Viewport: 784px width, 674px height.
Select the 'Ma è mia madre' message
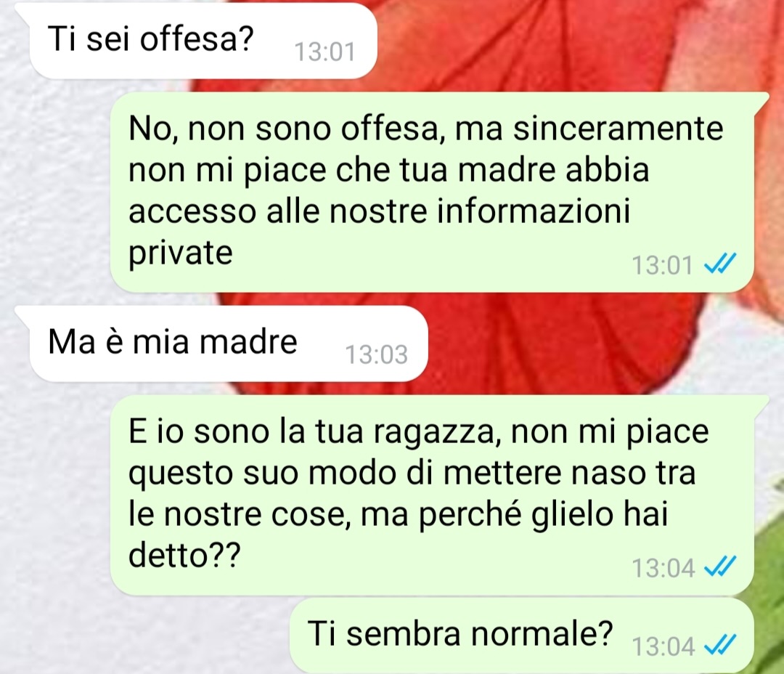point(228,344)
